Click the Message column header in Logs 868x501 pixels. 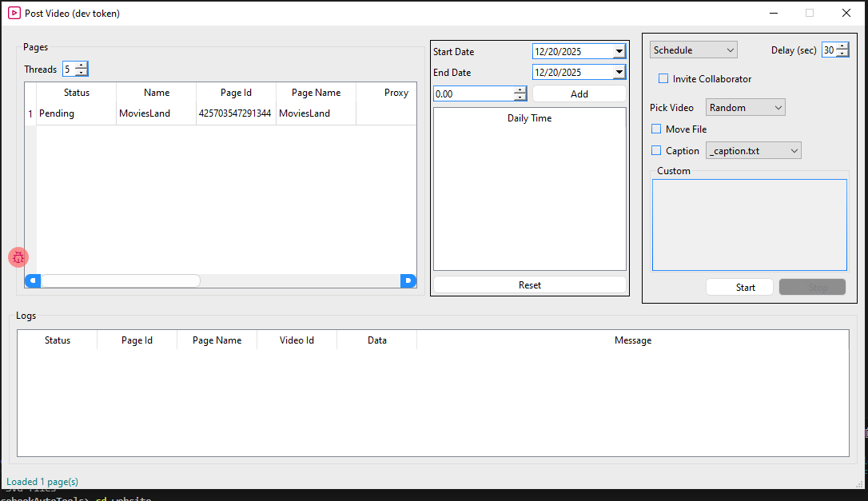point(632,340)
